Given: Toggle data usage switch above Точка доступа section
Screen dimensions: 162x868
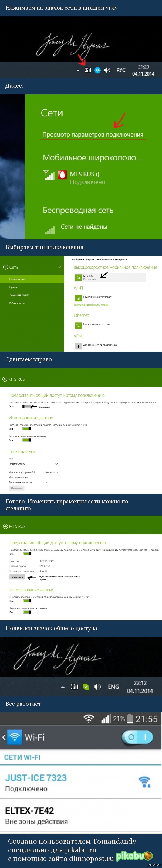Looking at the screenshot, I should point(26,429).
